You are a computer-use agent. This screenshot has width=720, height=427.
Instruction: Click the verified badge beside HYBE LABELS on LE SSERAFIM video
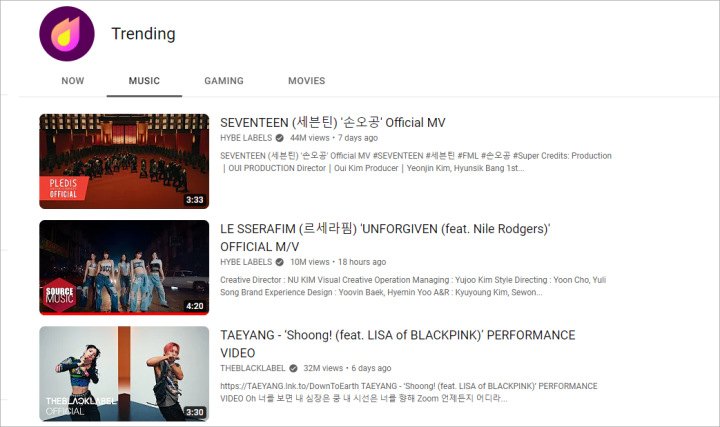[280, 262]
